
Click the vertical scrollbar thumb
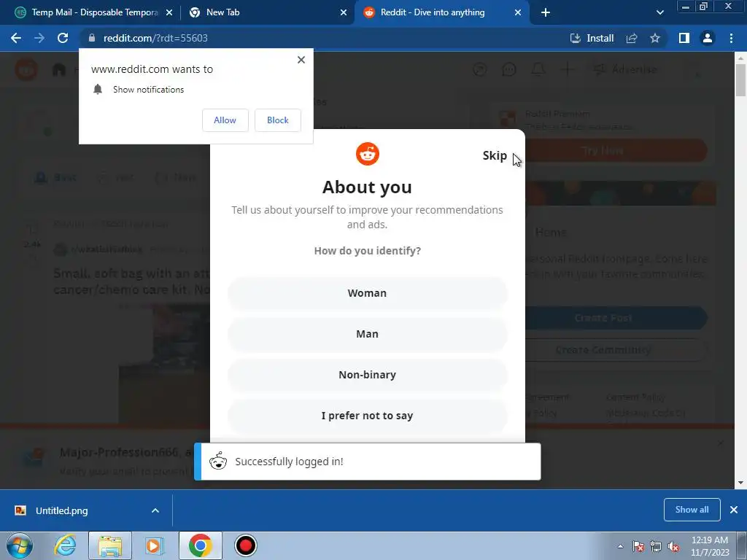tap(740, 79)
